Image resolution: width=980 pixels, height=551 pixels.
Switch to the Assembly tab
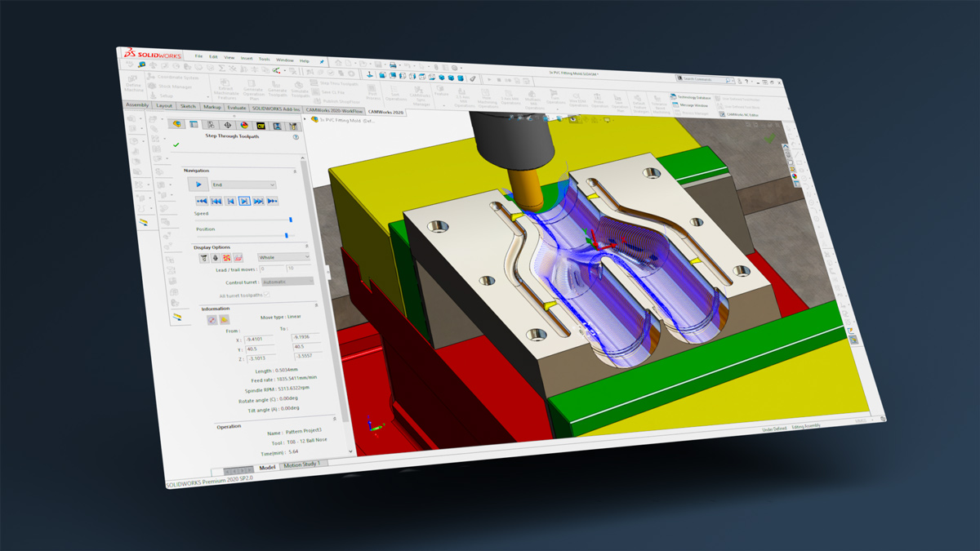(x=137, y=104)
